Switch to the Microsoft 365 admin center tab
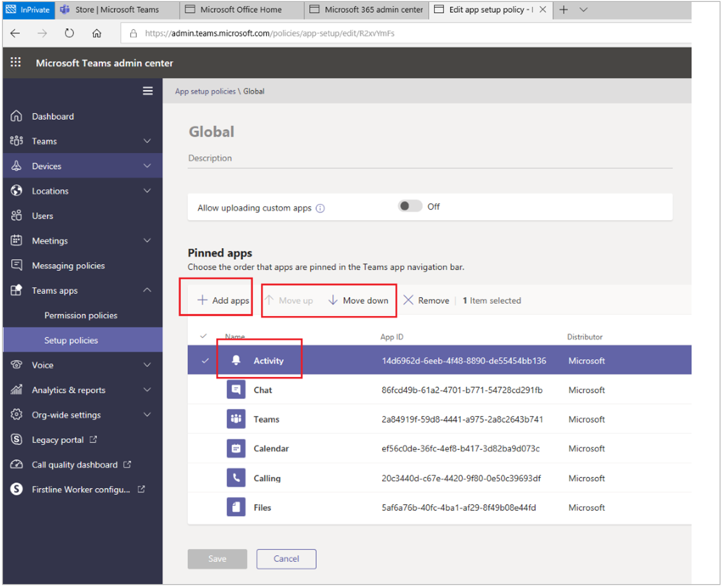 point(366,10)
